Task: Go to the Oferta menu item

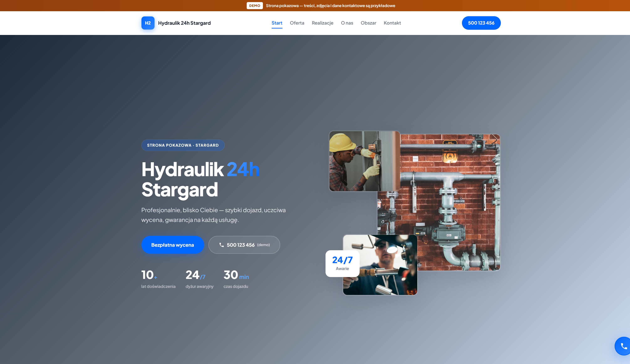Action: (x=297, y=23)
